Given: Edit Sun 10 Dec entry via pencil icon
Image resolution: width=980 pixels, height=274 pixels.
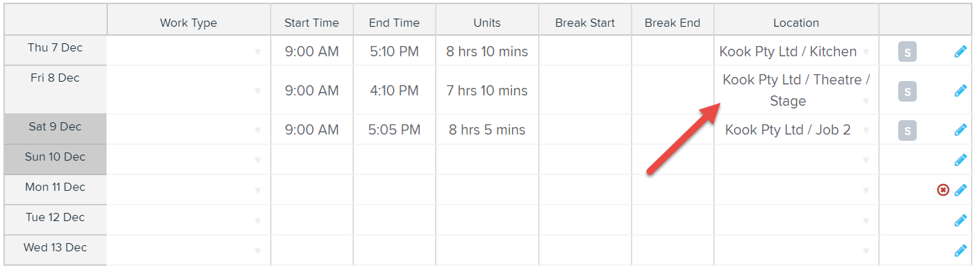Looking at the screenshot, I should [961, 160].
